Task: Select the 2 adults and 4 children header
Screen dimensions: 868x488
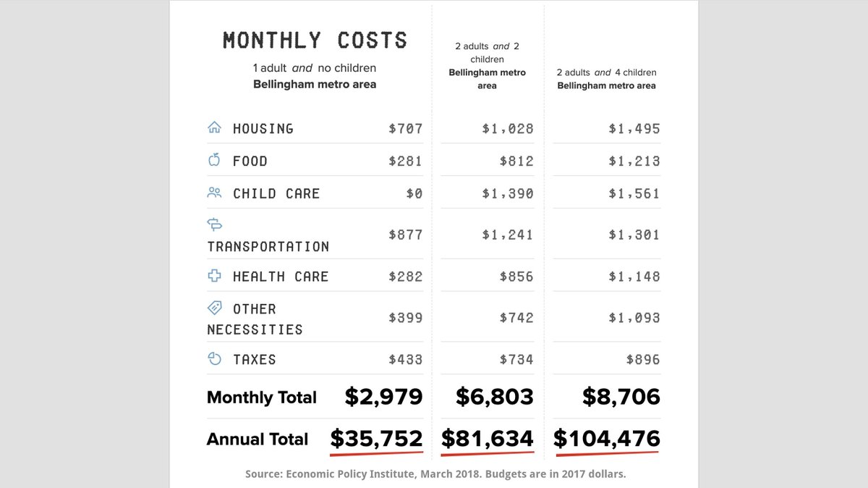Action: (606, 79)
